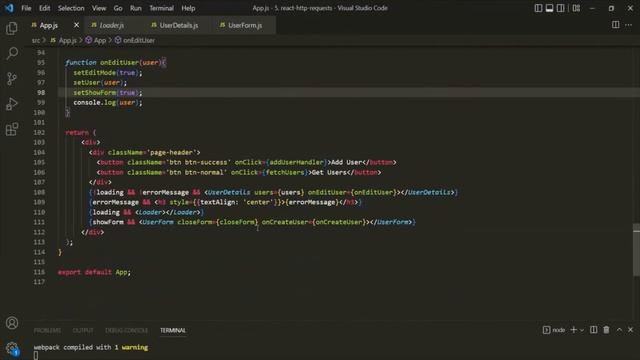Place cursor on 'export default App;' line
Screen dimensions: 640x360
pyautogui.click(x=94, y=272)
